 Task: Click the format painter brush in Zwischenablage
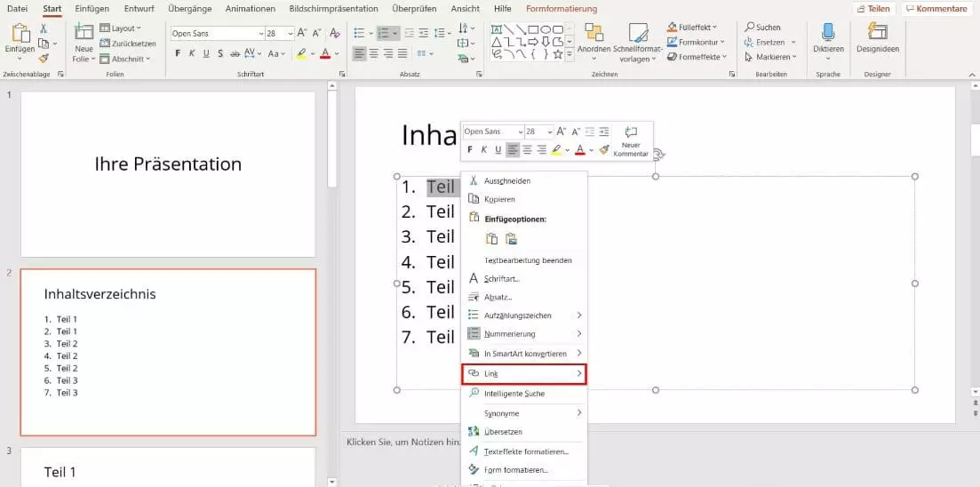pyautogui.click(x=44, y=58)
